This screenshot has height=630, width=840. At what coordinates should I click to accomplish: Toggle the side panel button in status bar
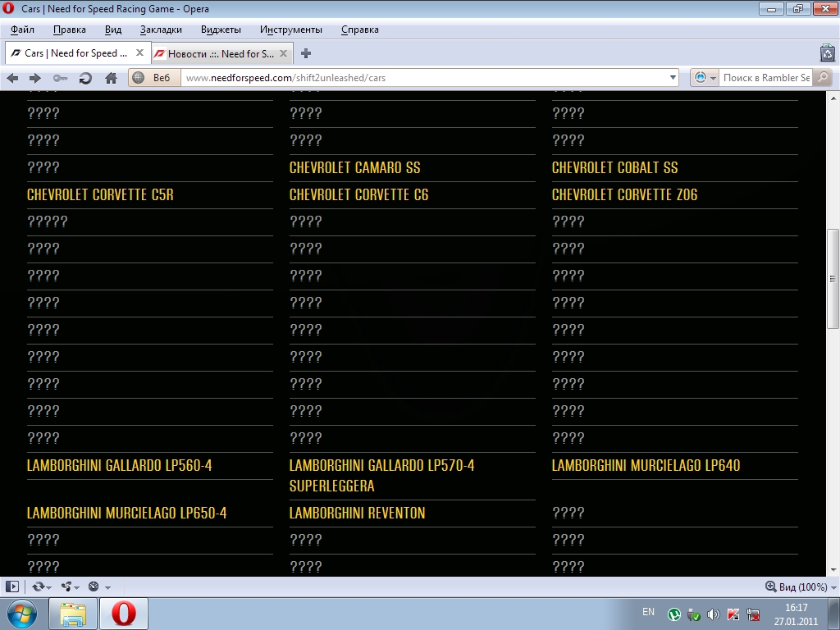click(12, 587)
